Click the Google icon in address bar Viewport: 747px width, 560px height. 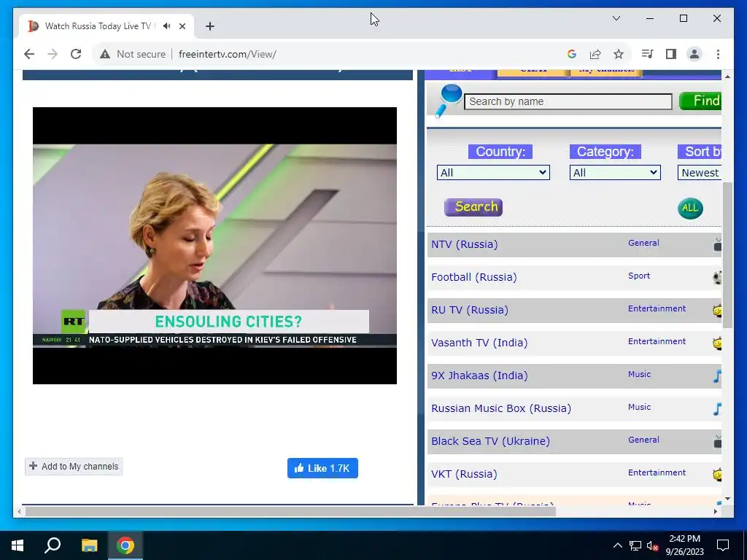coord(572,54)
